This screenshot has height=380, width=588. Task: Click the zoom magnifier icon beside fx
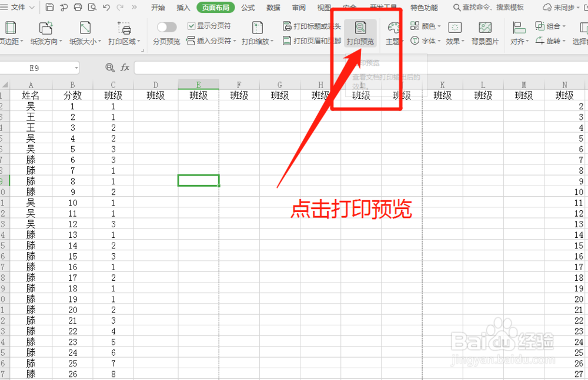click(110, 68)
